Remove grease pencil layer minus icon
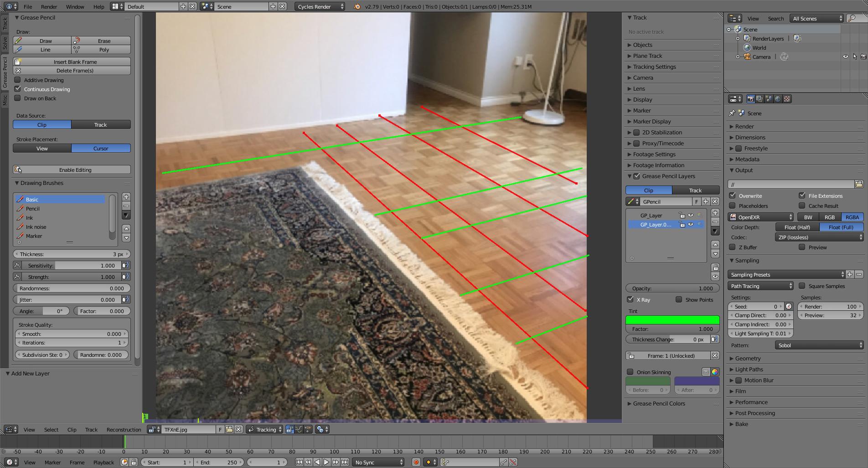Viewport: 868px width, 468px height. click(x=715, y=222)
